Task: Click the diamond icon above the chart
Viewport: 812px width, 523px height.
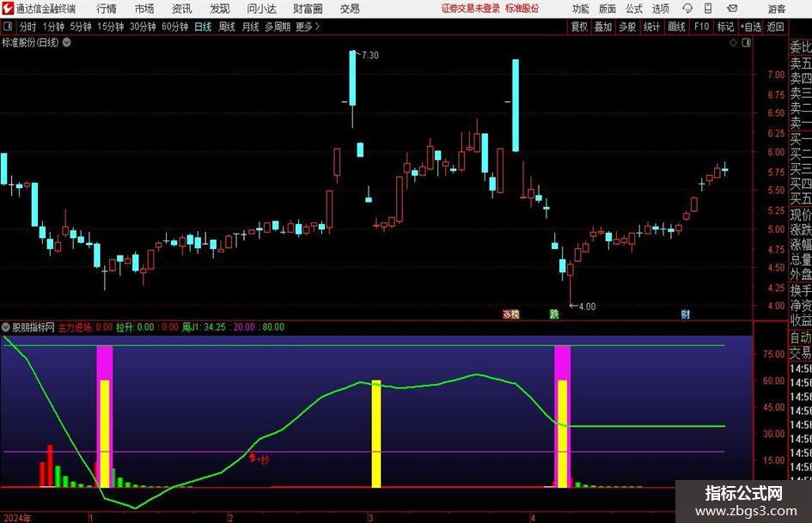Action: click(x=733, y=43)
